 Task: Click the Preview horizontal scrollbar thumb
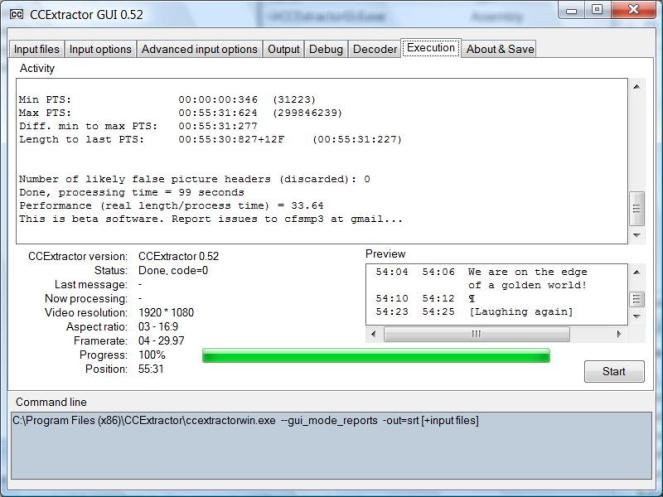477,334
